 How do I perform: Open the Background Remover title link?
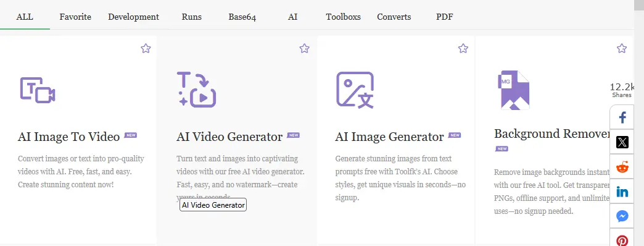pos(553,134)
